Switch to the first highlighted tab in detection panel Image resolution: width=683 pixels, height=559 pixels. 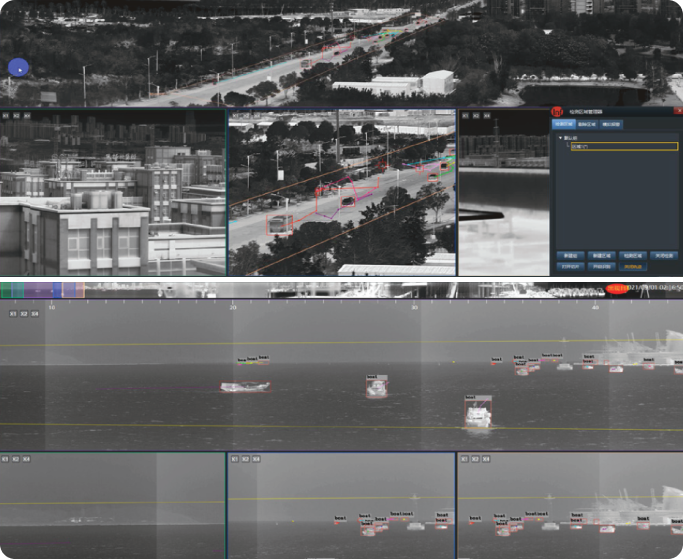pyautogui.click(x=564, y=125)
